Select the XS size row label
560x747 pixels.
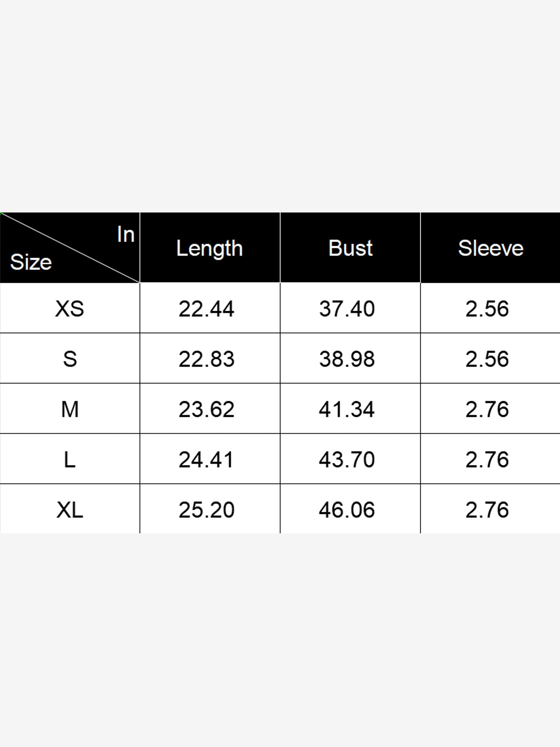point(69,309)
